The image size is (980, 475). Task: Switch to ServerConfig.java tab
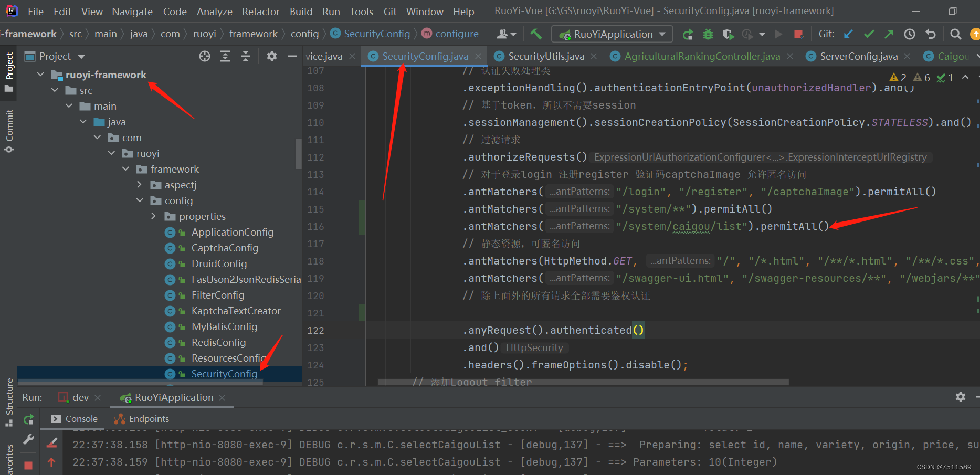(859, 56)
